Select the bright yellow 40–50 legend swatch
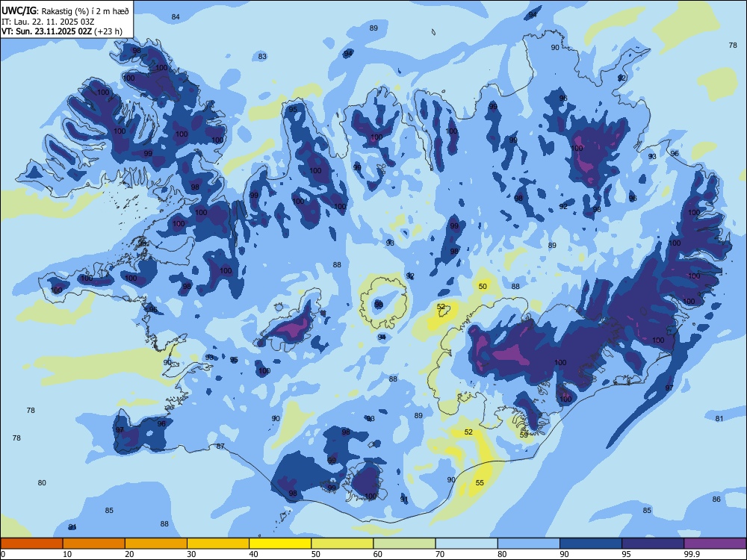 coord(280,544)
